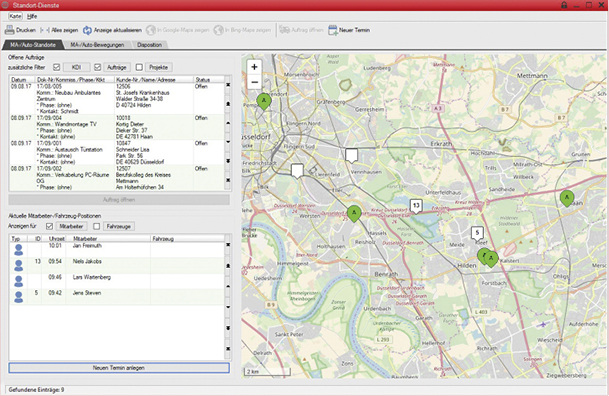Select map marker labeled 5 near Hilden
The height and width of the screenshot is (396, 609).
[477, 233]
